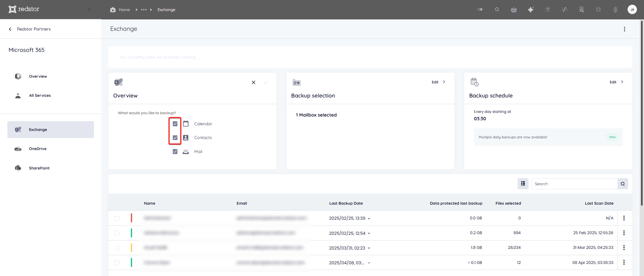
Task: Open the JR user avatar menu
Action: [632, 9]
